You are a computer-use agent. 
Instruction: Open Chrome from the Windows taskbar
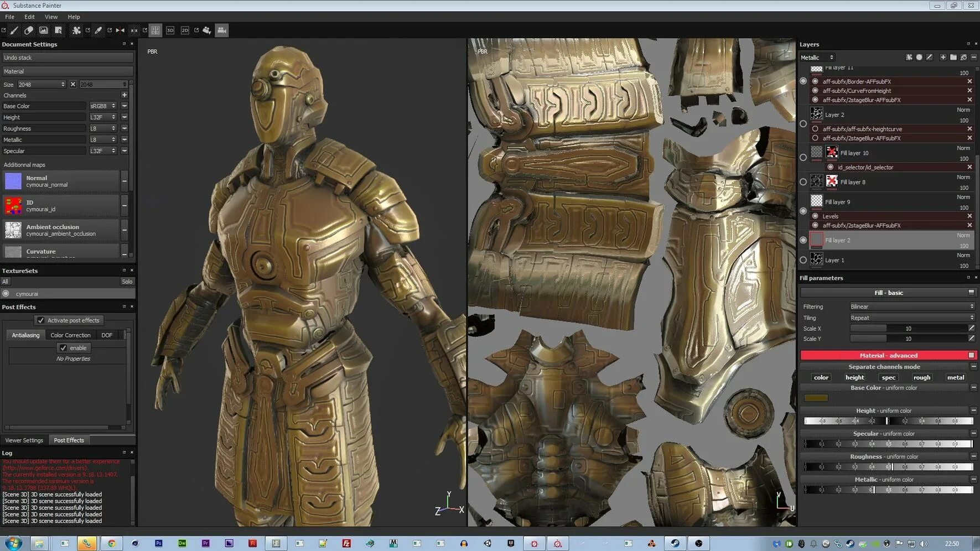(x=112, y=543)
